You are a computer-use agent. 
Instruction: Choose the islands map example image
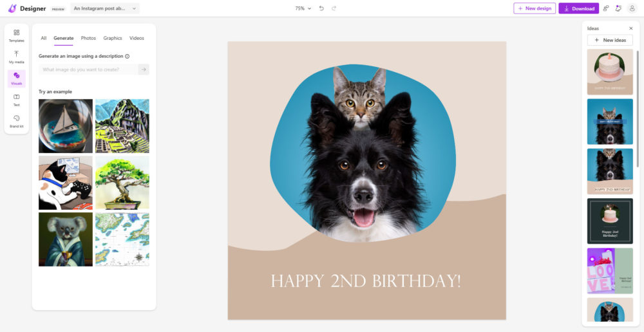point(122,239)
